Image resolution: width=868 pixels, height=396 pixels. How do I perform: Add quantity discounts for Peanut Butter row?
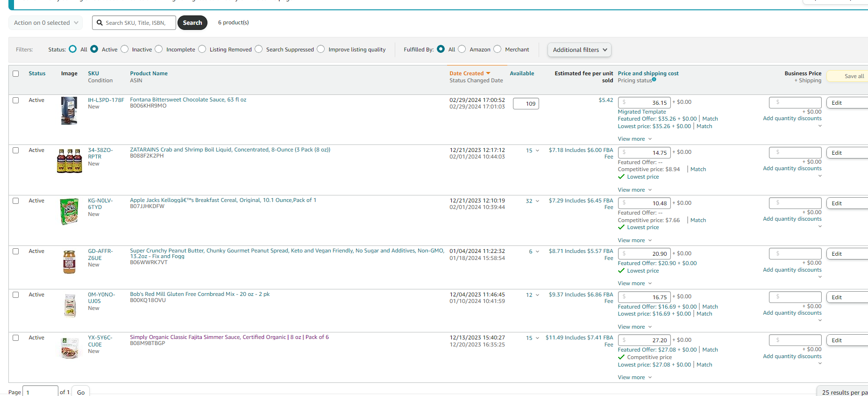[792, 270]
